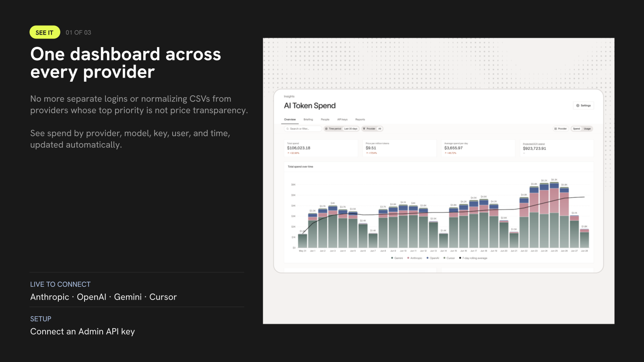Click the SETUP label
Viewport: 644px width, 362px height.
(x=41, y=319)
